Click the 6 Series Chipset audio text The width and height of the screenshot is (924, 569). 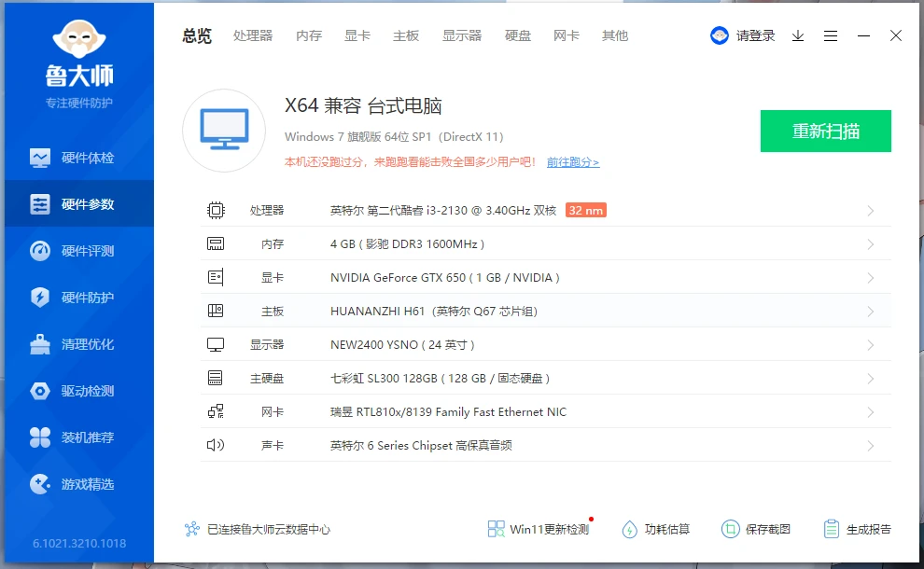coord(421,445)
